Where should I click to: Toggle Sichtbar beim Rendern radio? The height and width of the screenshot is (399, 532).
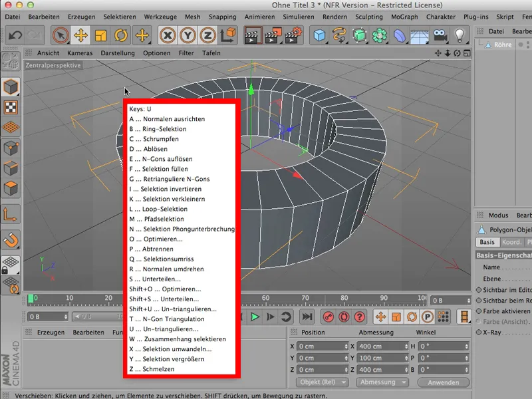[x=479, y=301]
